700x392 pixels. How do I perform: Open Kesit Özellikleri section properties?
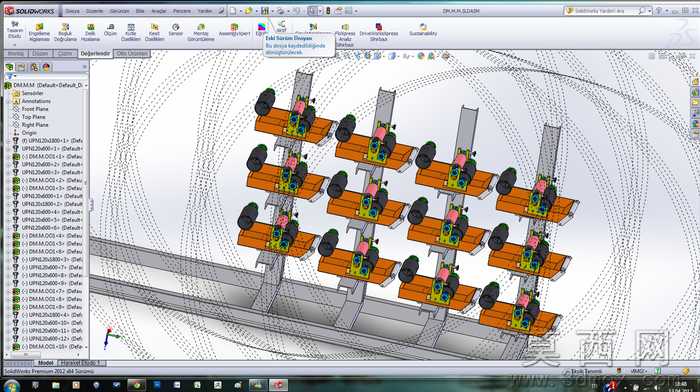154,33
